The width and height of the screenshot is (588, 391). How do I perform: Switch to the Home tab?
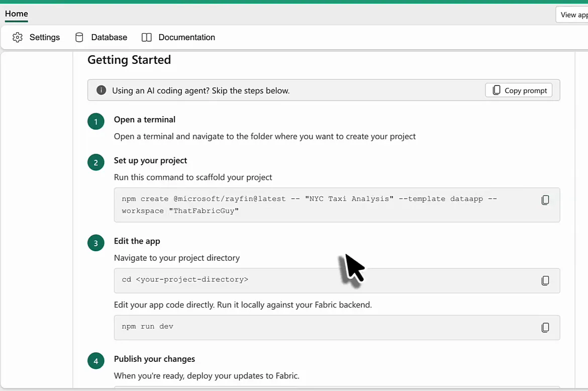pyautogui.click(x=17, y=14)
